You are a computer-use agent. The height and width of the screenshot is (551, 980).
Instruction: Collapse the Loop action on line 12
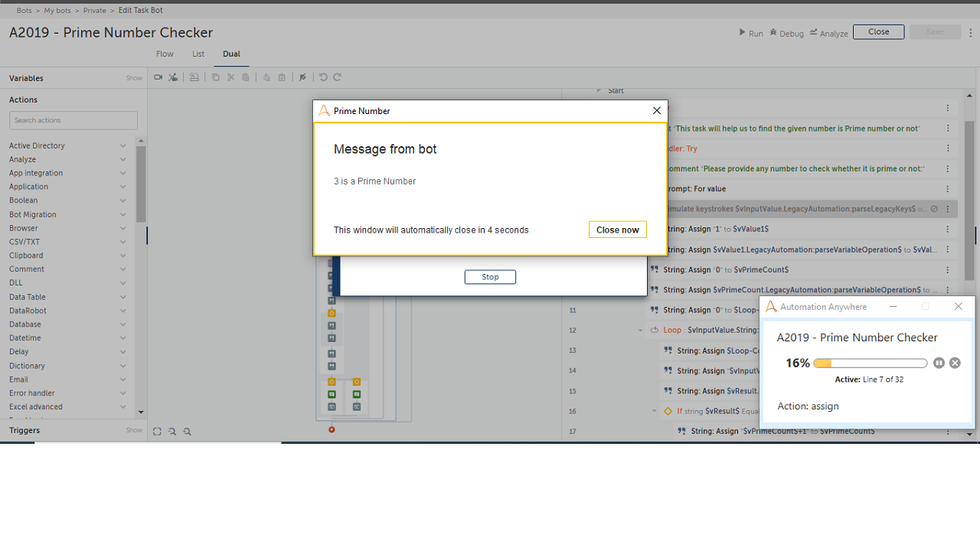pyautogui.click(x=641, y=331)
